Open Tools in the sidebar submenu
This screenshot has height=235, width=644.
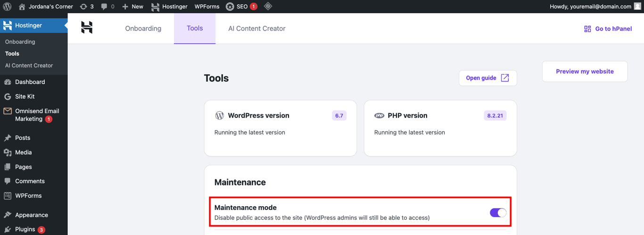12,53
